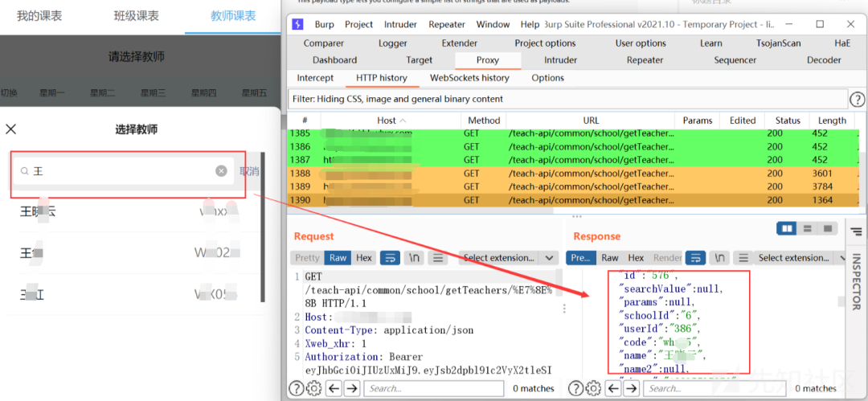This screenshot has height=401, width=868.
Task: Switch to the Extender tab
Action: point(460,43)
